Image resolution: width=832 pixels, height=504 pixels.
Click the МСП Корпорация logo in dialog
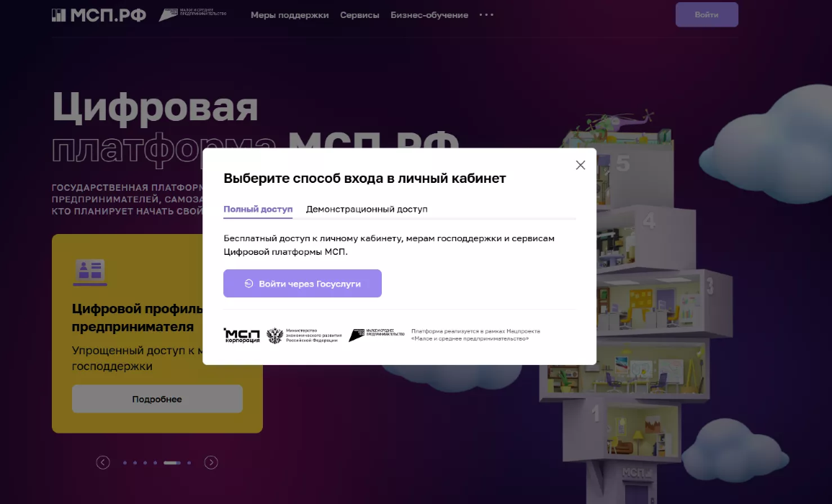[x=241, y=336]
